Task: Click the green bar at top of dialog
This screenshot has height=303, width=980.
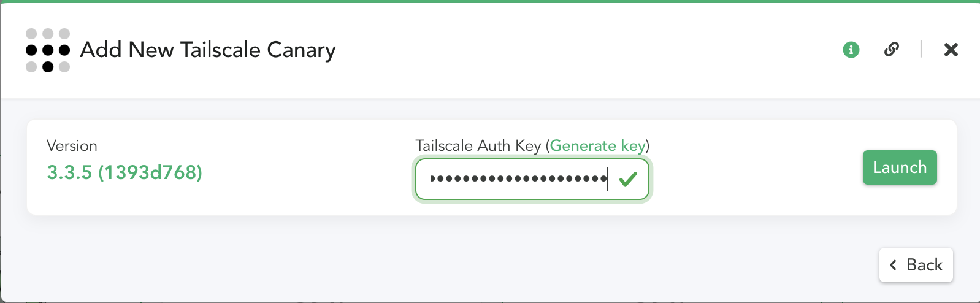Action: click(x=490, y=1)
